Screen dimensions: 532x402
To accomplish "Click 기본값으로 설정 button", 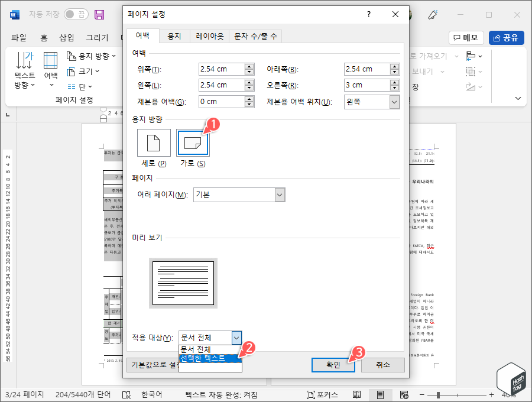I will click(155, 365).
